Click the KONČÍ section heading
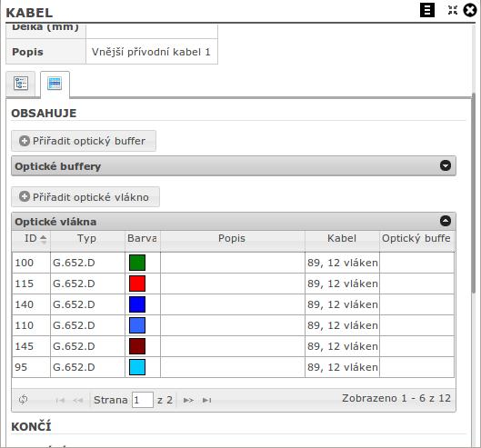The height and width of the screenshot is (448, 481). pyautogui.click(x=31, y=426)
